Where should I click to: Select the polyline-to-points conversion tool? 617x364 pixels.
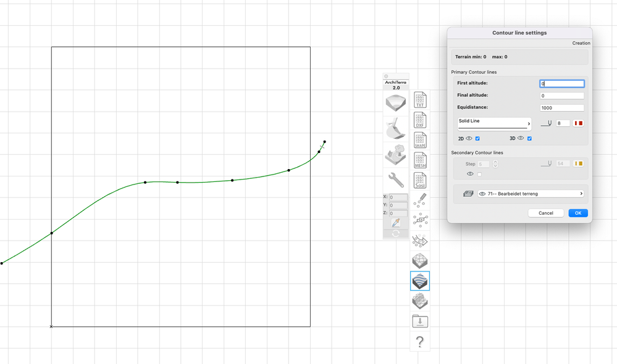coord(420,221)
